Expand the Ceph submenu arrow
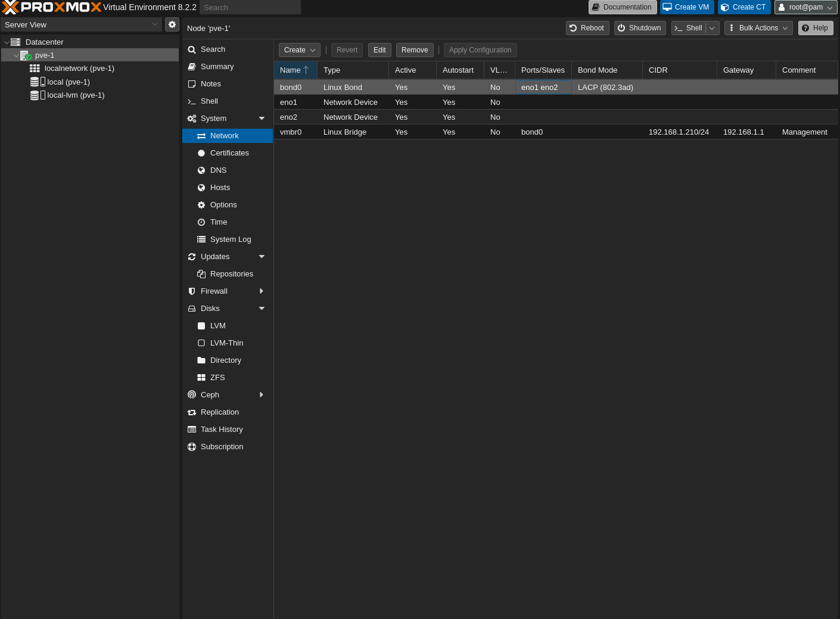 coord(262,395)
